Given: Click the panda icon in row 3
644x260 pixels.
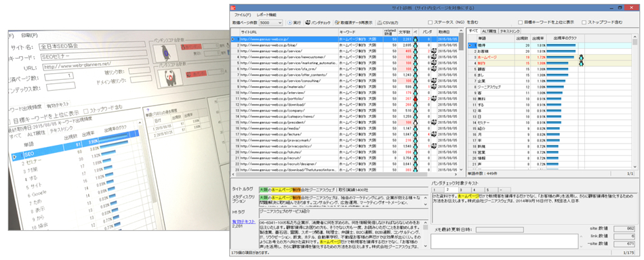Looking at the screenshot, I should pos(434,51).
